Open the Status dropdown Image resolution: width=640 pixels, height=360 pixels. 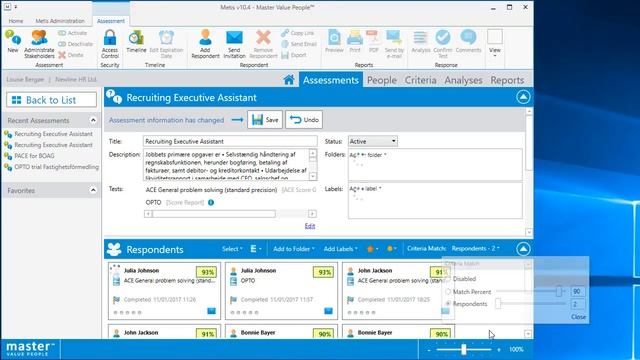coord(373,141)
